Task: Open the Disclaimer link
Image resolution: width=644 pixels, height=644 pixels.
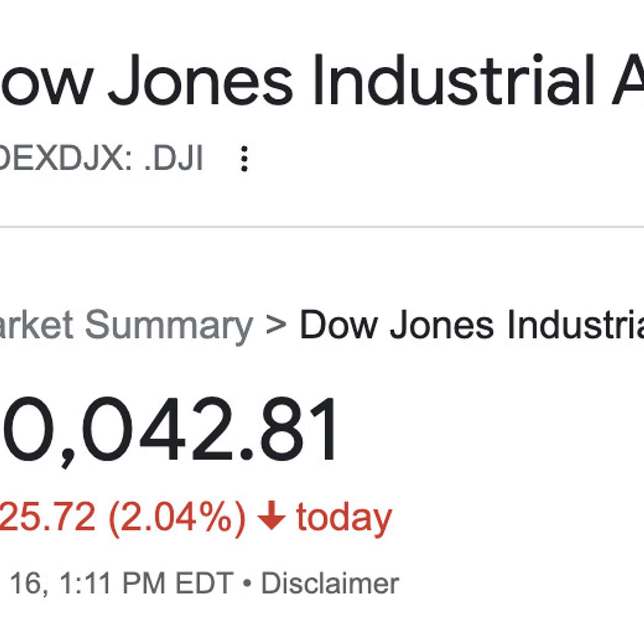Action: 330,583
